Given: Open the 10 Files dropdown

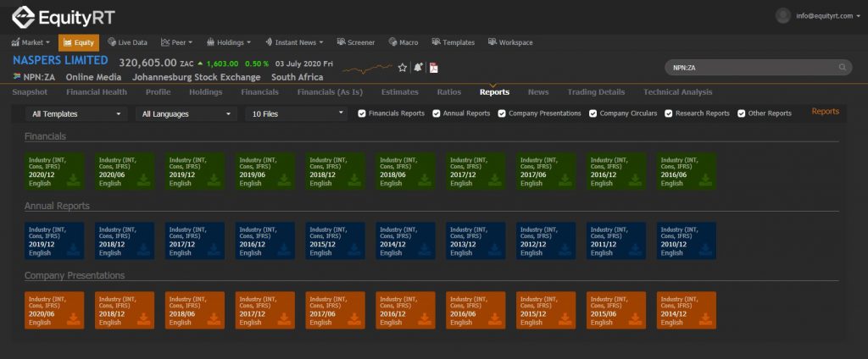Looking at the screenshot, I should click(296, 114).
